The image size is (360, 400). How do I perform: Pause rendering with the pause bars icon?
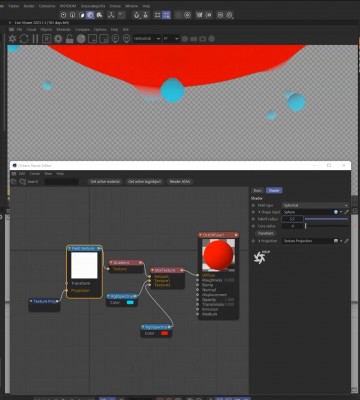click(x=35, y=39)
